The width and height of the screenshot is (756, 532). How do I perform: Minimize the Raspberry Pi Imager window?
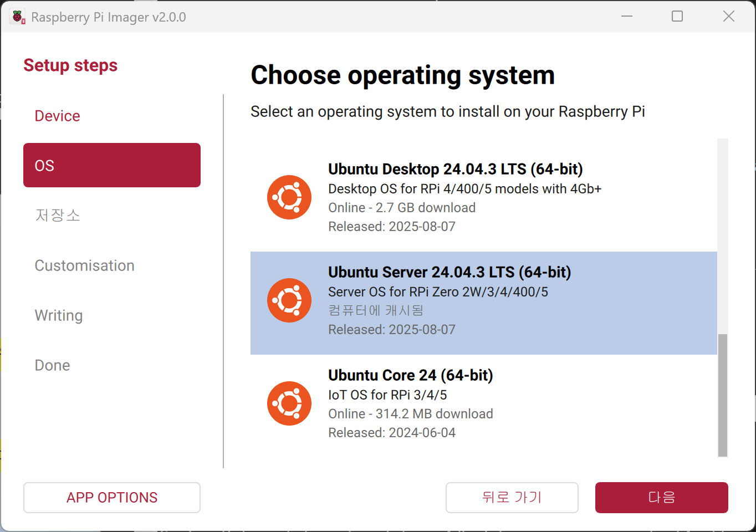pyautogui.click(x=627, y=17)
